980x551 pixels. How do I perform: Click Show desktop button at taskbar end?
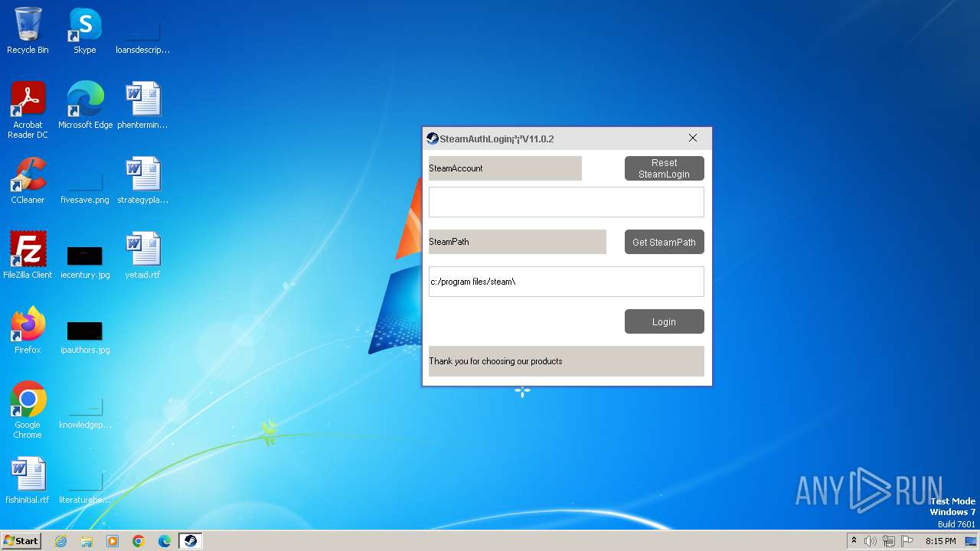coord(972,541)
